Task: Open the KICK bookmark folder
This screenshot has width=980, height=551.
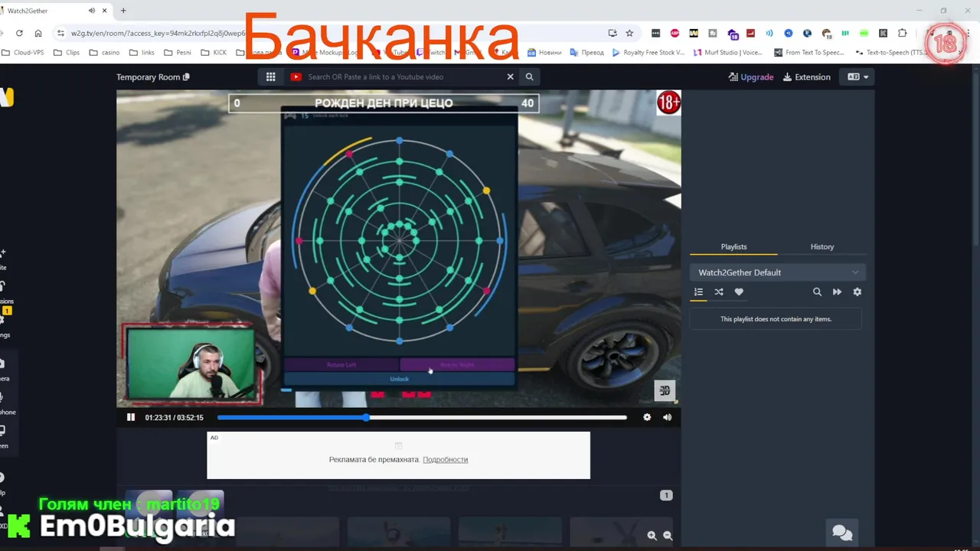Action: point(214,53)
